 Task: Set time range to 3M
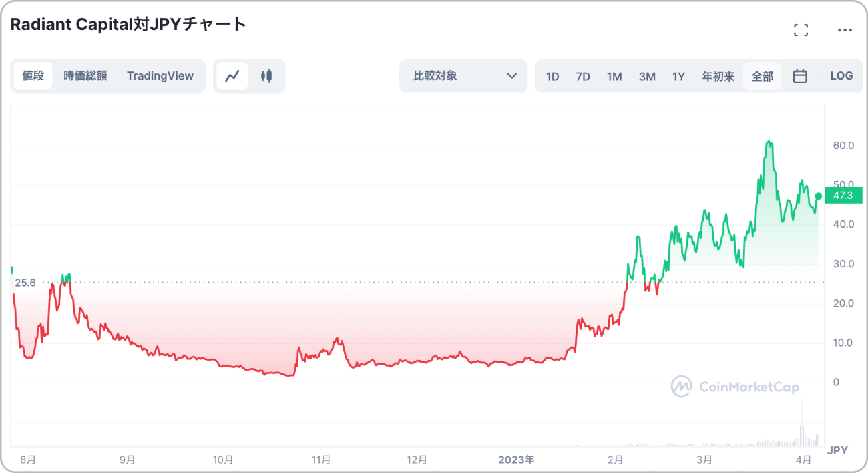[647, 76]
